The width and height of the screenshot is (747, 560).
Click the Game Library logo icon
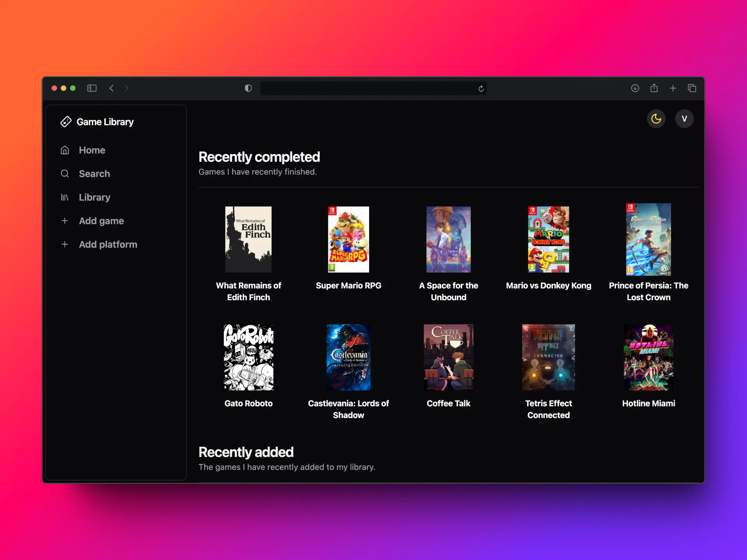(66, 122)
